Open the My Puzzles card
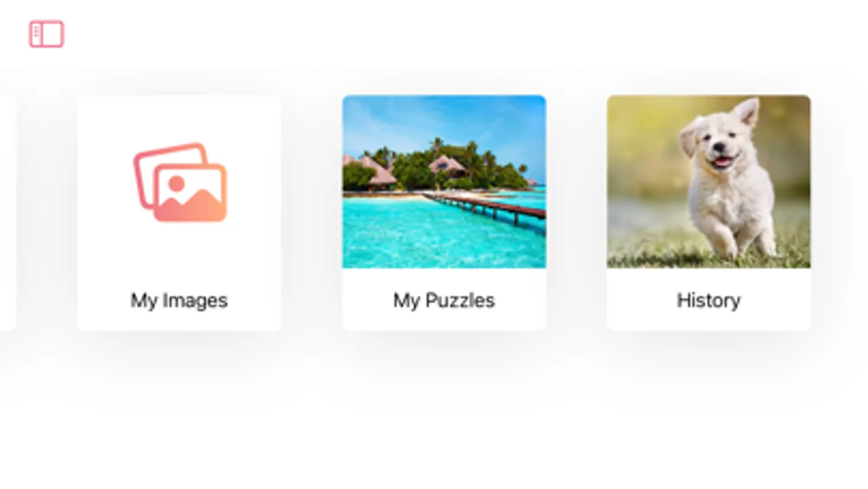 (444, 212)
